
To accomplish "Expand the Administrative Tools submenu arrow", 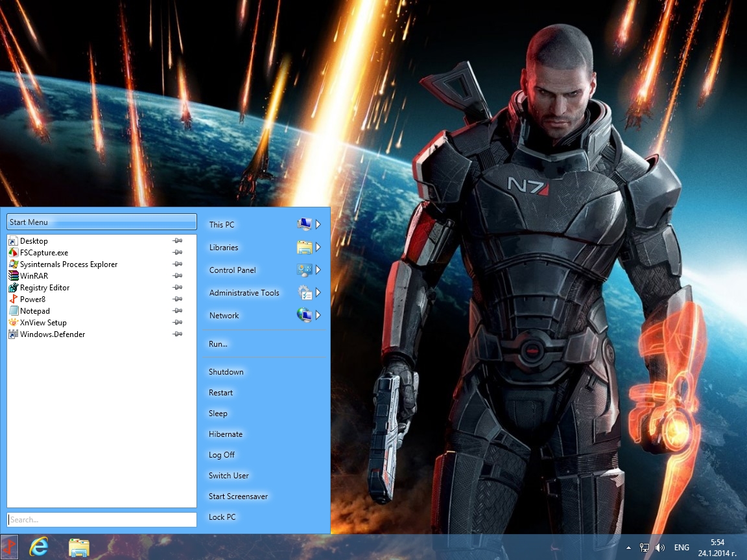I will coord(318,292).
